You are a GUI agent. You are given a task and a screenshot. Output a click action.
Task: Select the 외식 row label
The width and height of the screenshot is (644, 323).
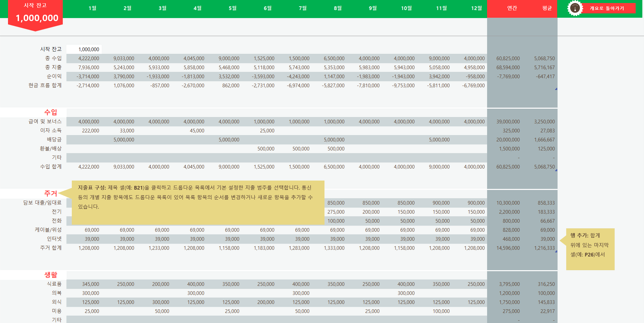57,302
